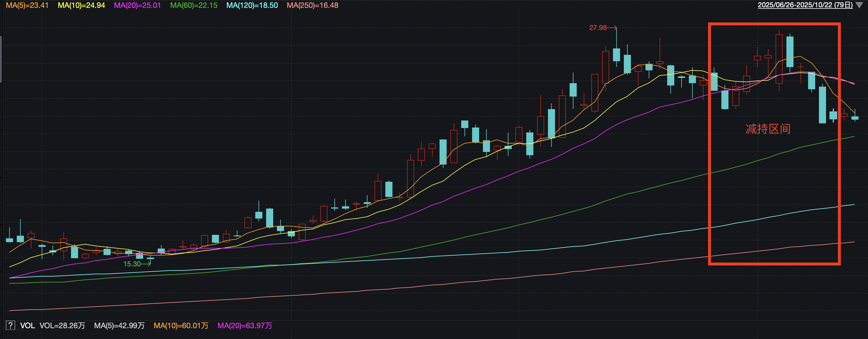Screen dimensions: 868x339
Task: Select the MA(5)=23.41 indicator label
Action: 27,5
